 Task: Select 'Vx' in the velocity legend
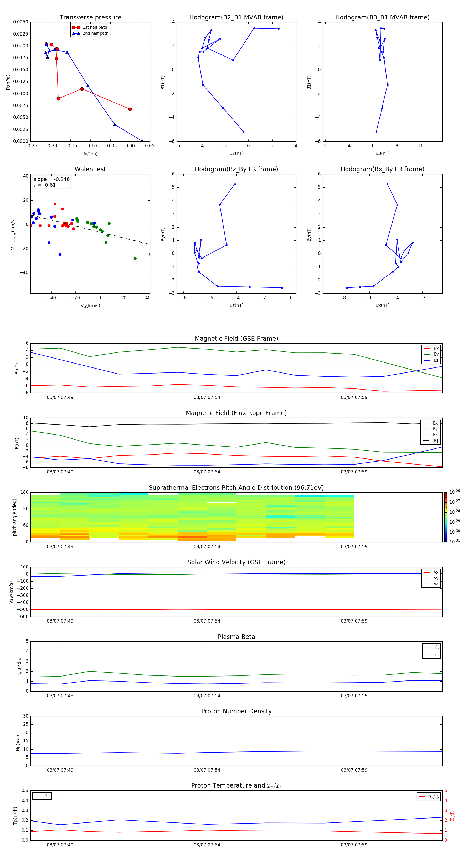(431, 572)
